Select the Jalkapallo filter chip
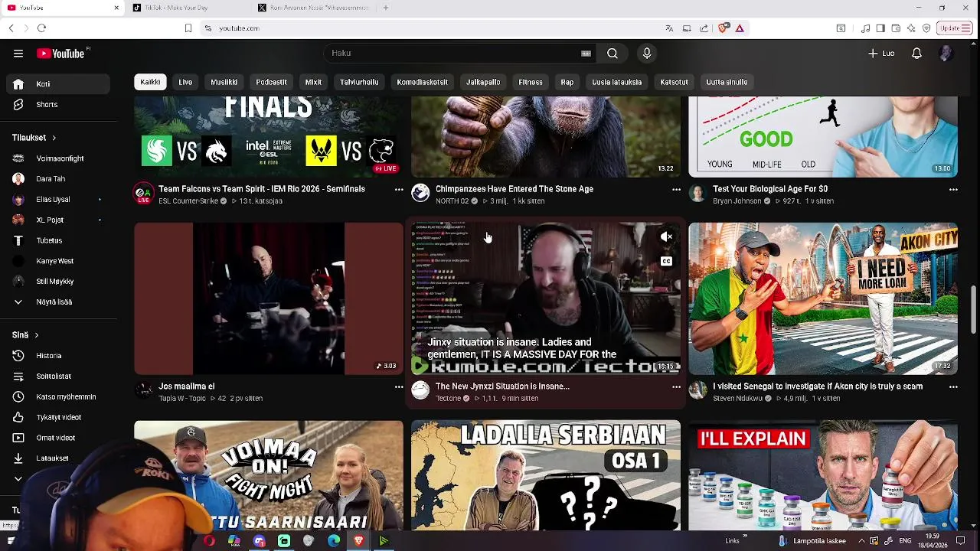The width and height of the screenshot is (980, 551). click(483, 82)
